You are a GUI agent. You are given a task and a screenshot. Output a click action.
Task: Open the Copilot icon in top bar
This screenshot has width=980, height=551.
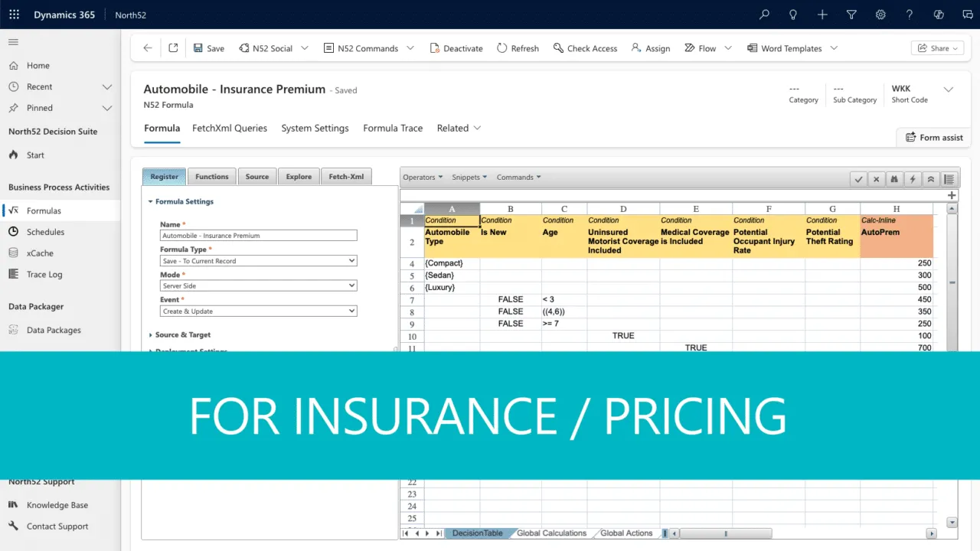pyautogui.click(x=939, y=15)
